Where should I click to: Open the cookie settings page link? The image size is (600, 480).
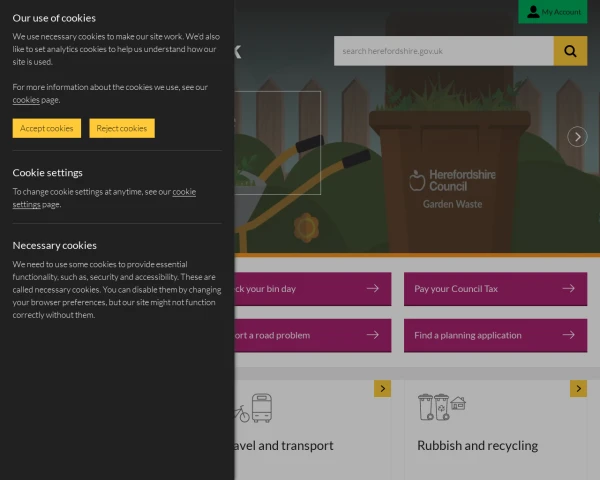[104, 198]
